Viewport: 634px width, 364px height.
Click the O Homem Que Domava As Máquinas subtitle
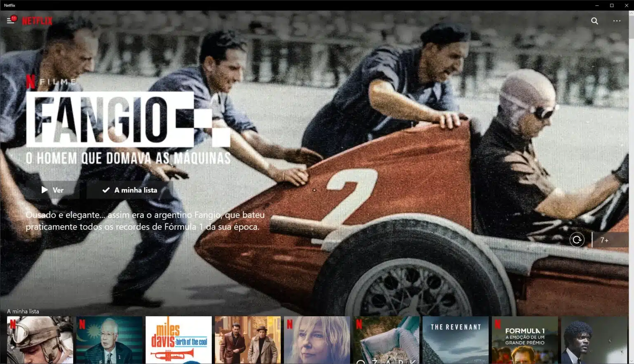point(128,158)
